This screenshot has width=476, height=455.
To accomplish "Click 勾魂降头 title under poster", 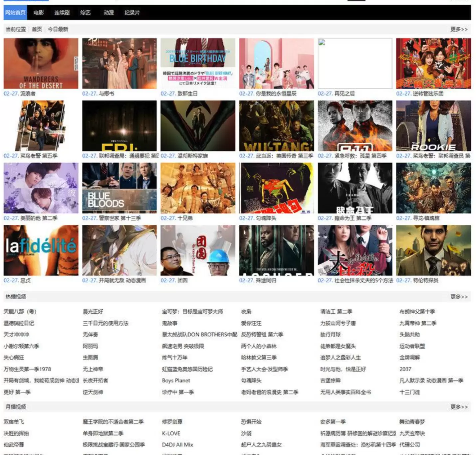I will point(266,218).
